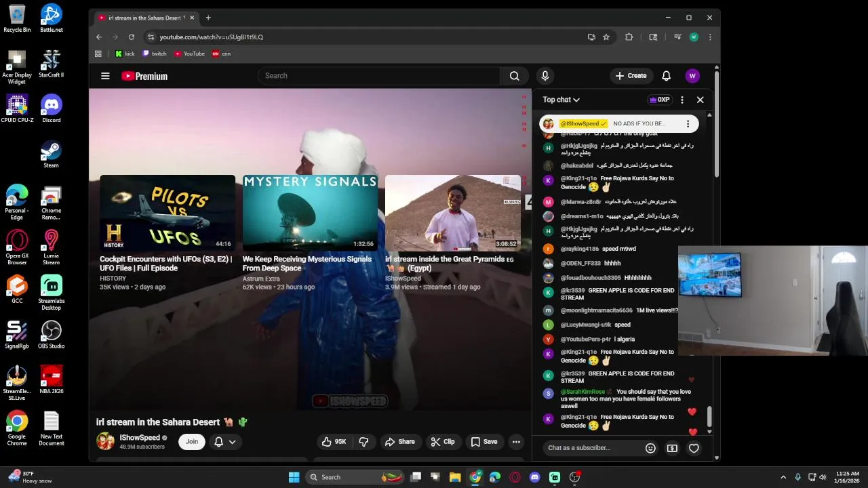Open the twitch bookmark
The height and width of the screenshot is (488, 868).
155,54
